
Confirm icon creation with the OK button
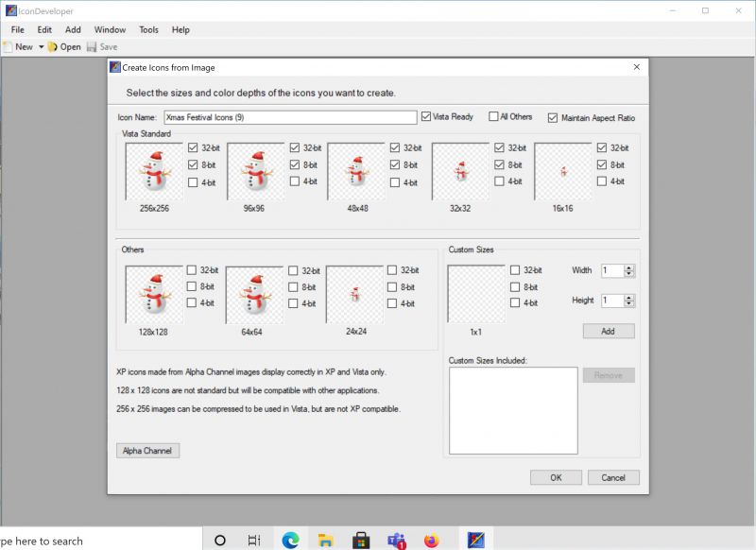click(556, 477)
